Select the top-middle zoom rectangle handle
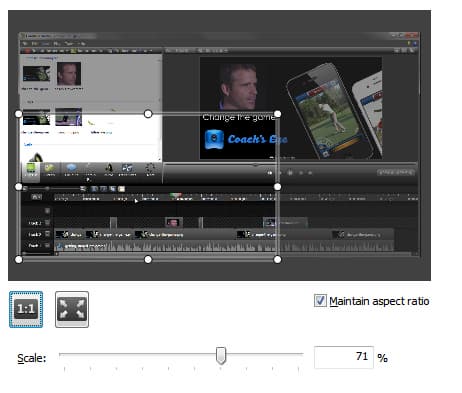 click(148, 114)
